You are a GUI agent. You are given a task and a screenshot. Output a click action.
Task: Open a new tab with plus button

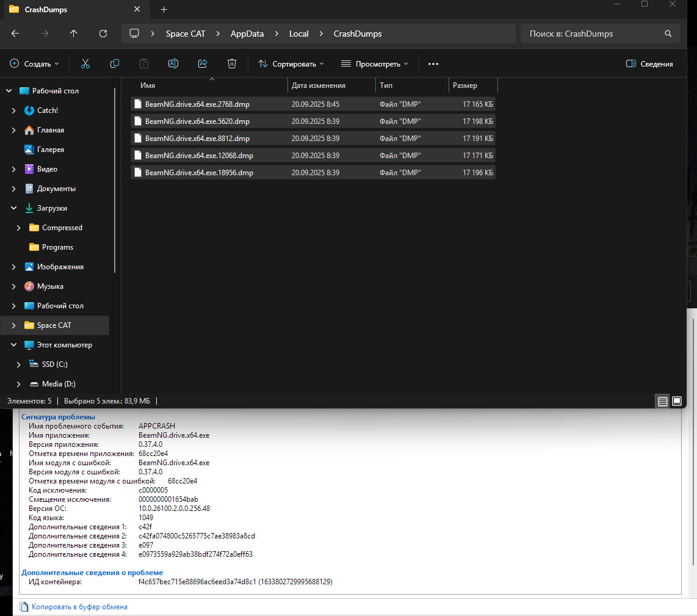[x=164, y=9]
